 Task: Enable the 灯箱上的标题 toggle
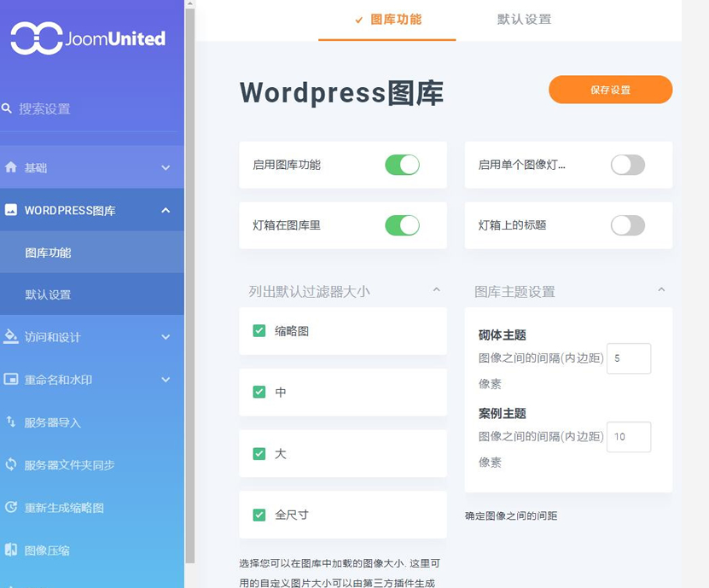point(627,225)
